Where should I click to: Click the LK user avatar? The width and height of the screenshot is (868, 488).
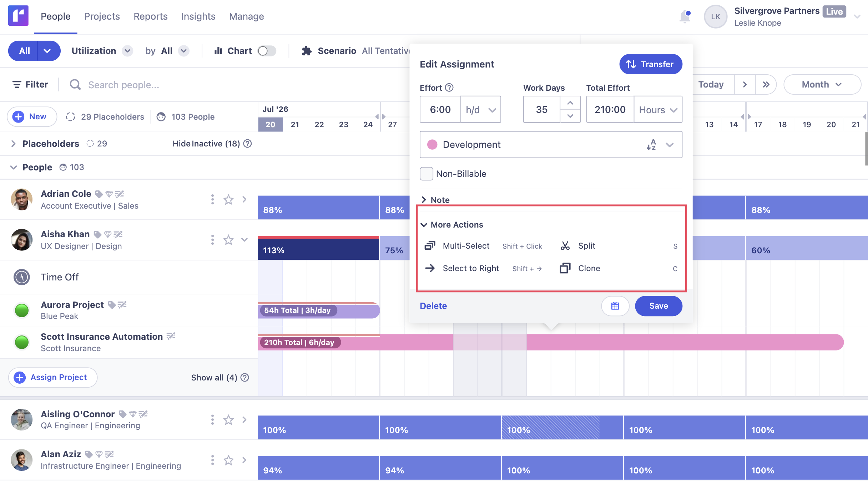pos(715,16)
